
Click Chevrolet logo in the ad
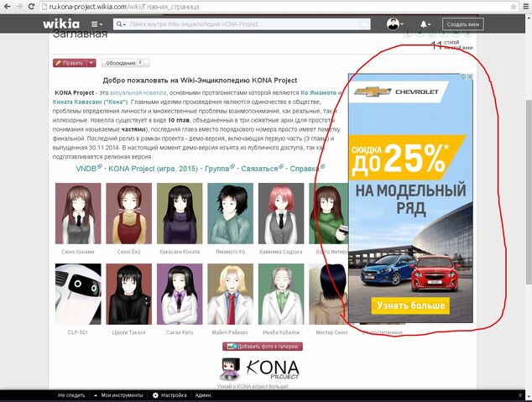click(396, 91)
